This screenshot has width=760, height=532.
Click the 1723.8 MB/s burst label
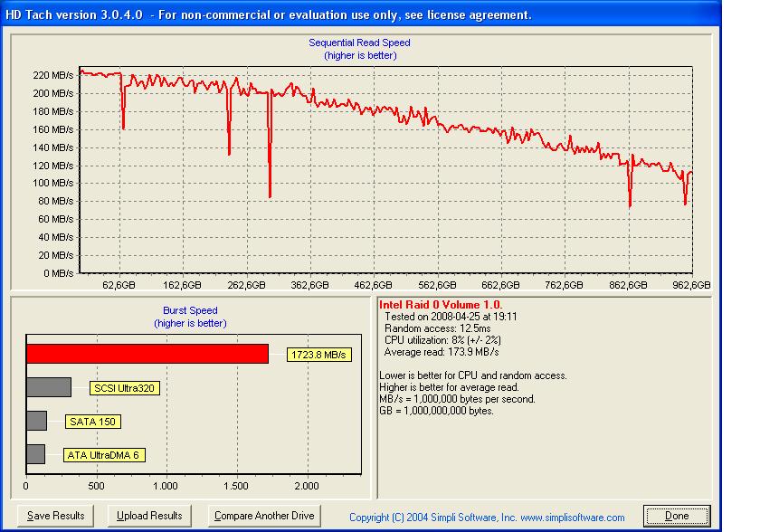(x=318, y=355)
